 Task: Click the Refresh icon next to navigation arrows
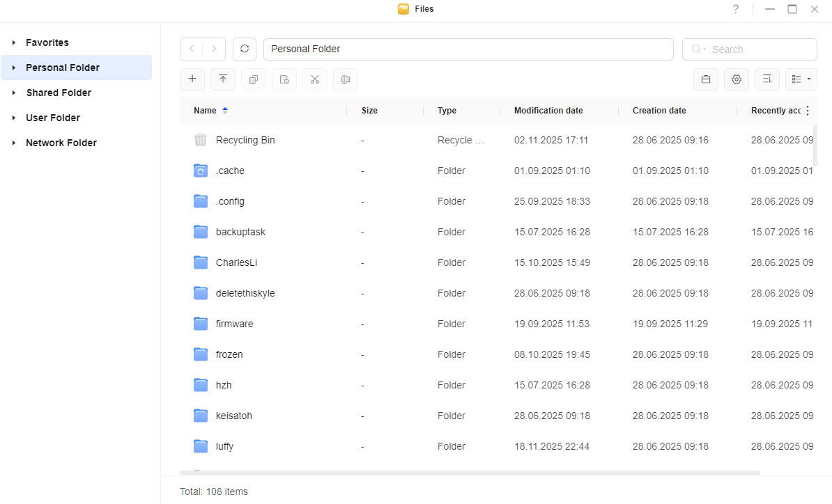pyautogui.click(x=245, y=49)
